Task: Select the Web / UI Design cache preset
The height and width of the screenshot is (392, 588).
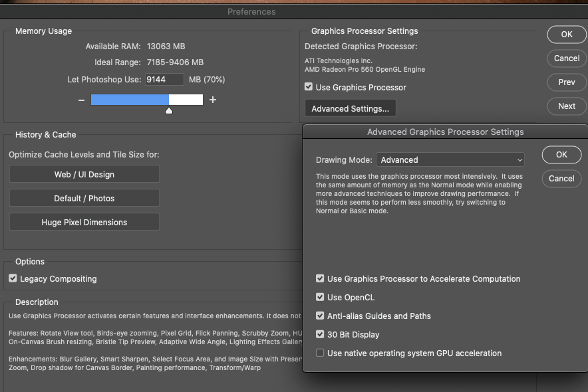Action: point(84,173)
